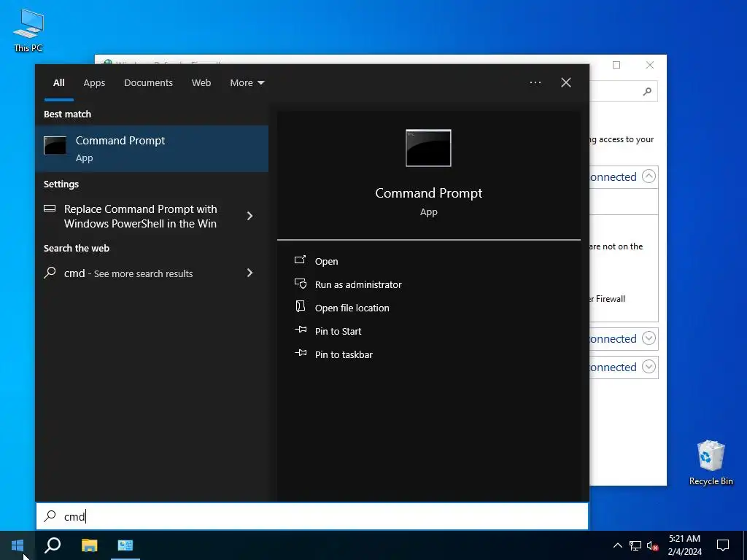Click the Run as administrator shield icon
The image size is (747, 560).
pyautogui.click(x=300, y=284)
